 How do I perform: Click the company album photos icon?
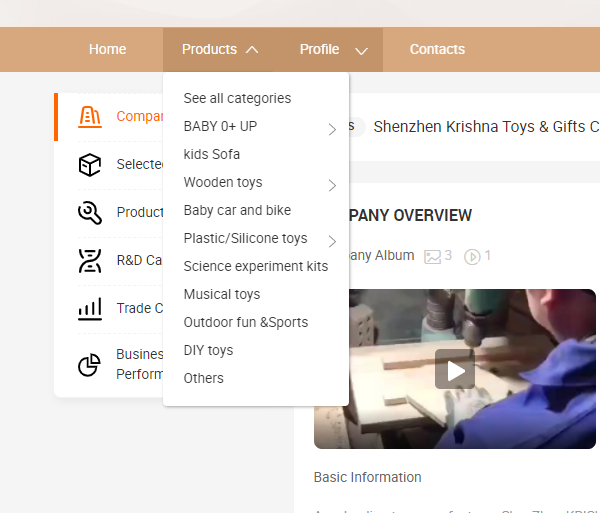tap(432, 256)
